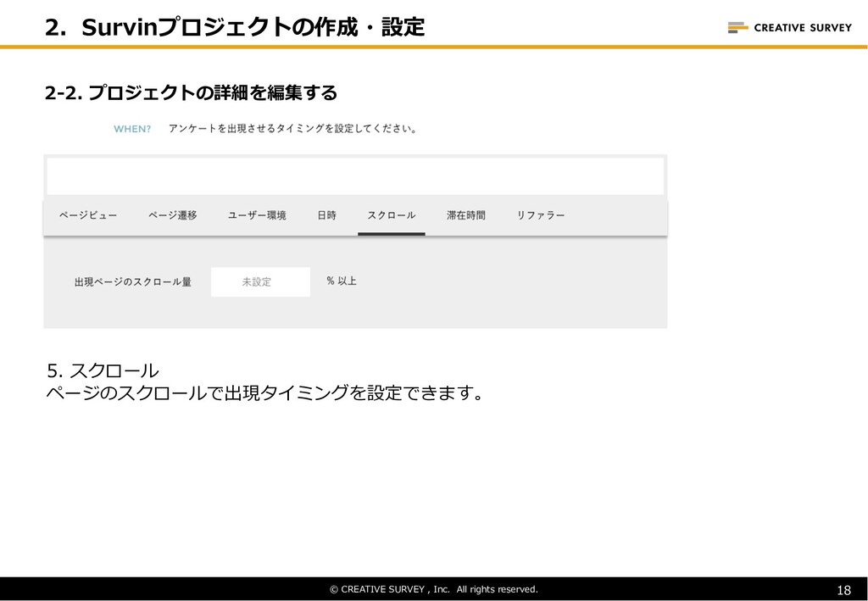Click the 5. スクロール text
Viewport: 868px width, 601px height.
[103, 370]
